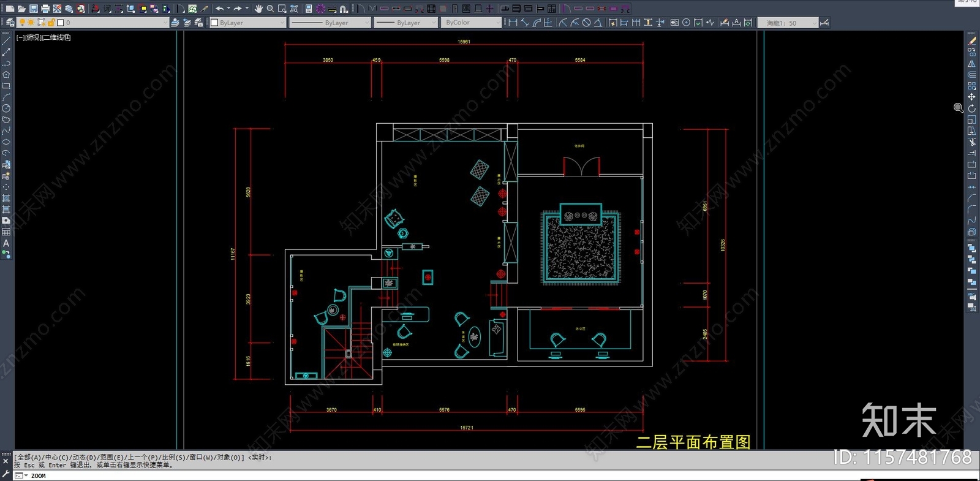Save drawing with the floppy disk icon
The height and width of the screenshot is (481, 980).
tap(34, 9)
